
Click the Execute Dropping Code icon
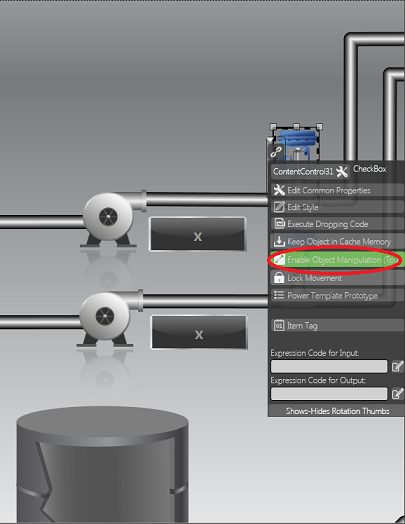point(279,224)
